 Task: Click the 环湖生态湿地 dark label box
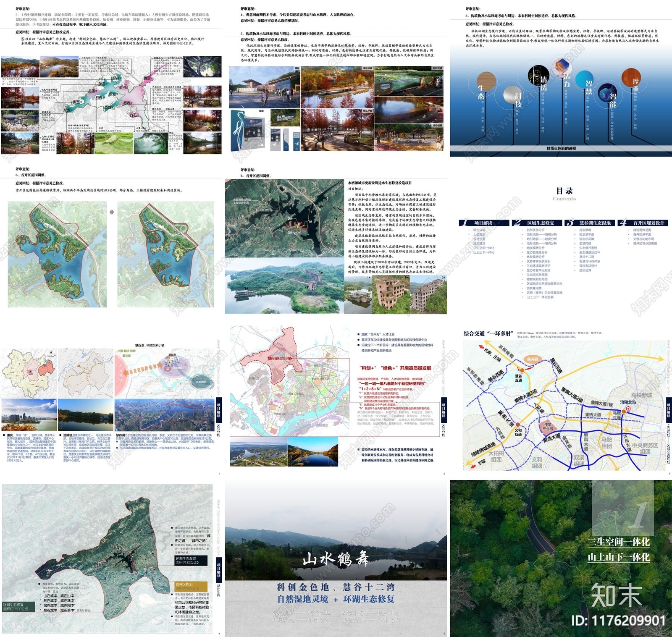[191, 561]
